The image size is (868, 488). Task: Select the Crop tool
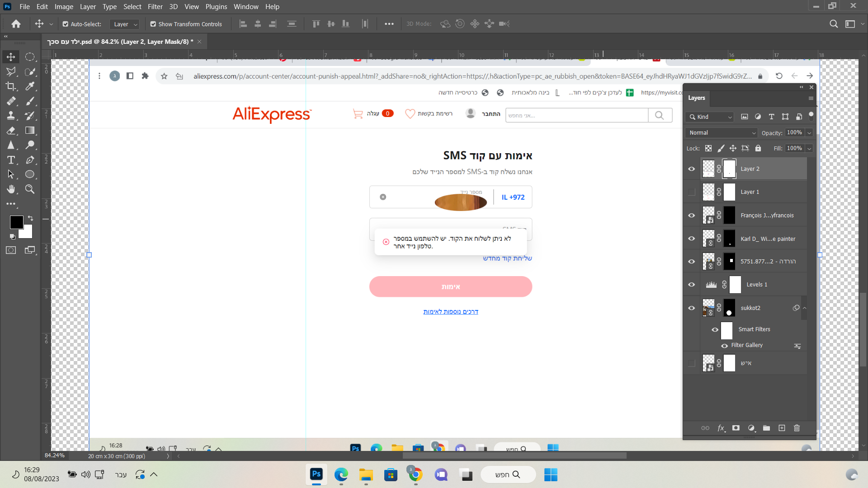(x=11, y=86)
